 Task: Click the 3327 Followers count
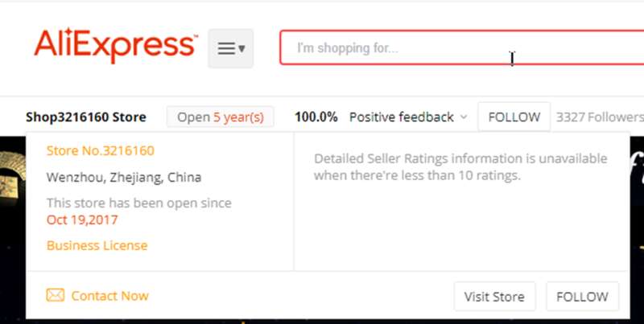pos(600,117)
